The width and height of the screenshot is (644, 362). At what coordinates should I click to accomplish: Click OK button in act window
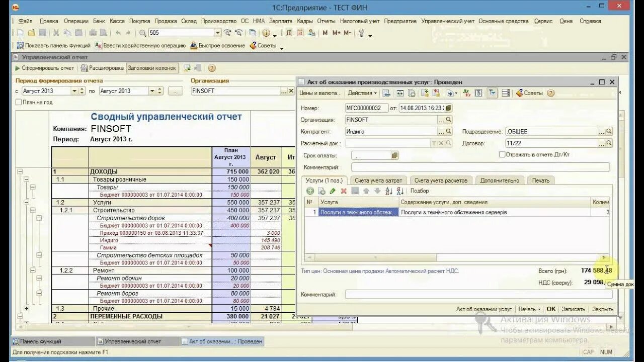551,309
